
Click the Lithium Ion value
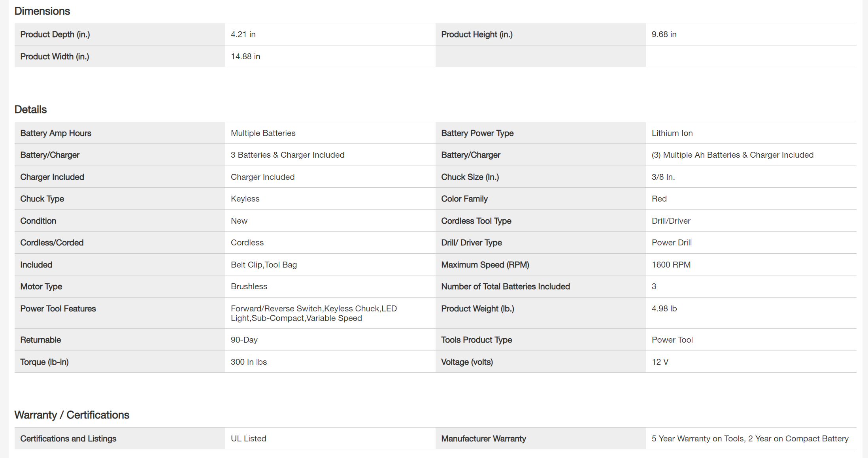coord(672,133)
